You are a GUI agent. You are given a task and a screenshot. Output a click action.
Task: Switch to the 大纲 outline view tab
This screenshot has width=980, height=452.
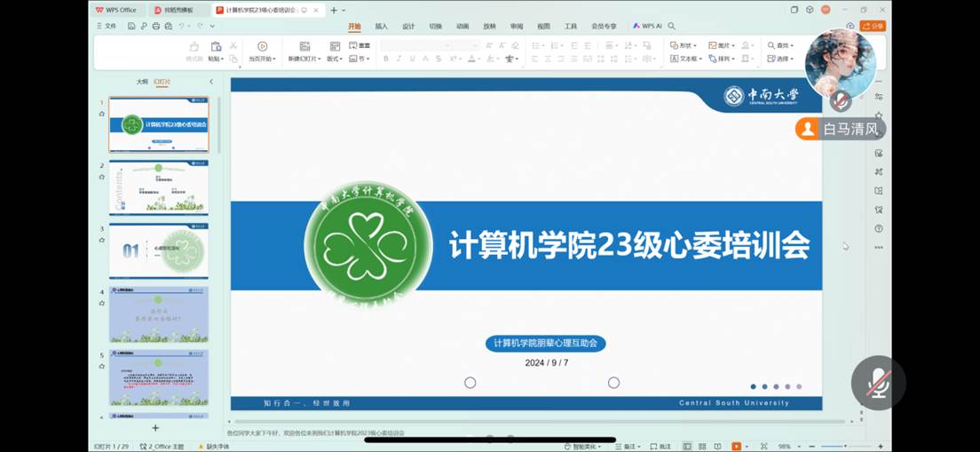pyautogui.click(x=142, y=82)
